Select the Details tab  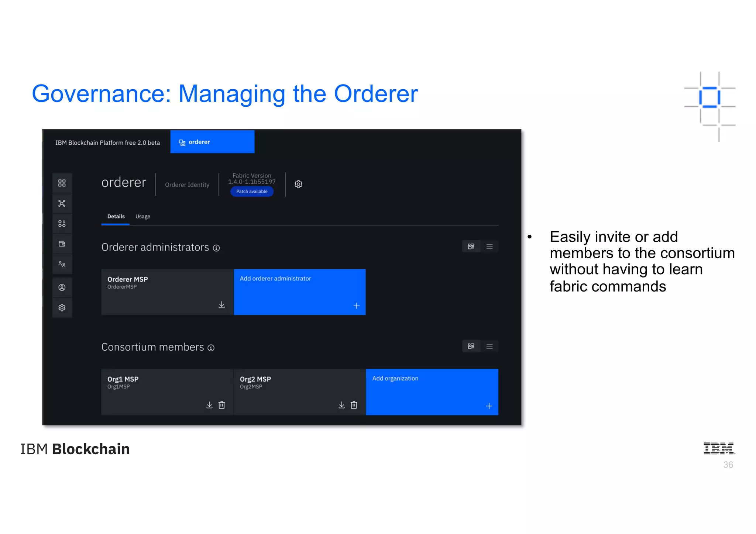click(x=116, y=217)
